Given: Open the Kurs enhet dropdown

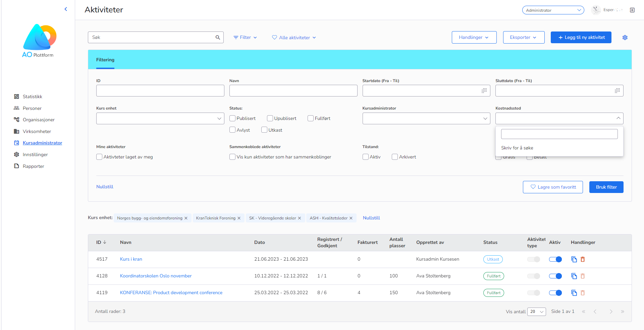Looking at the screenshot, I should pyautogui.click(x=160, y=118).
